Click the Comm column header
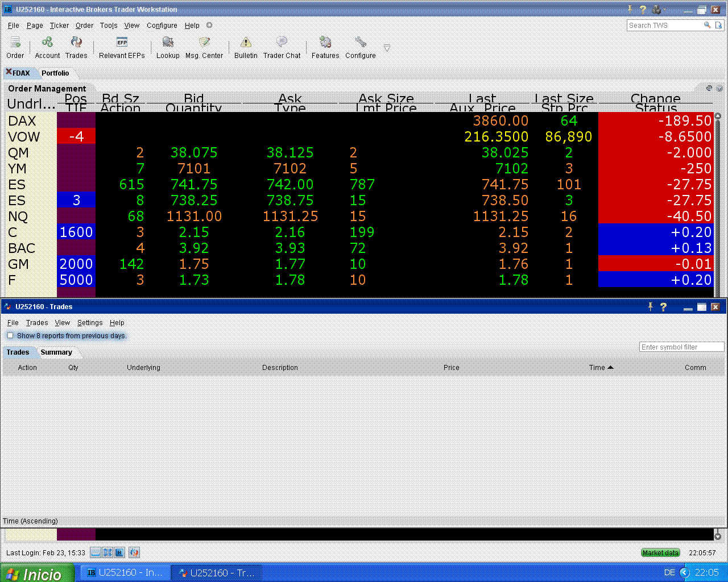728x582 pixels. point(696,368)
